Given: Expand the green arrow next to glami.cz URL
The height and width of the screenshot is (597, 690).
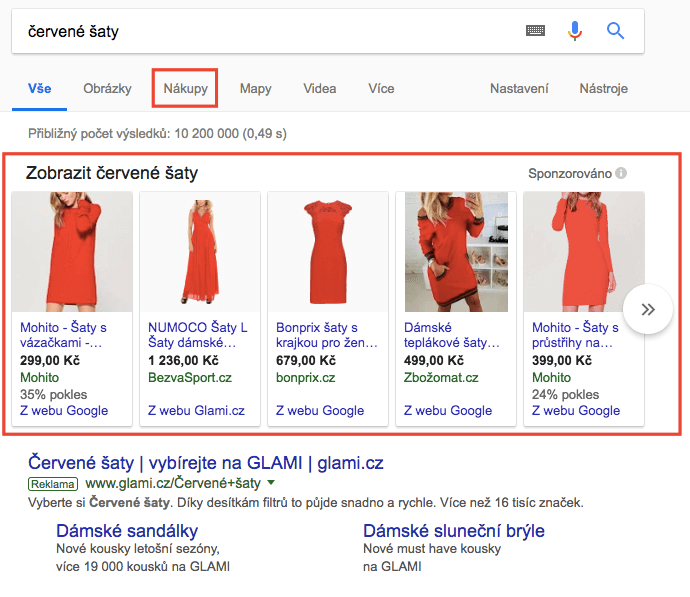Looking at the screenshot, I should click(271, 483).
